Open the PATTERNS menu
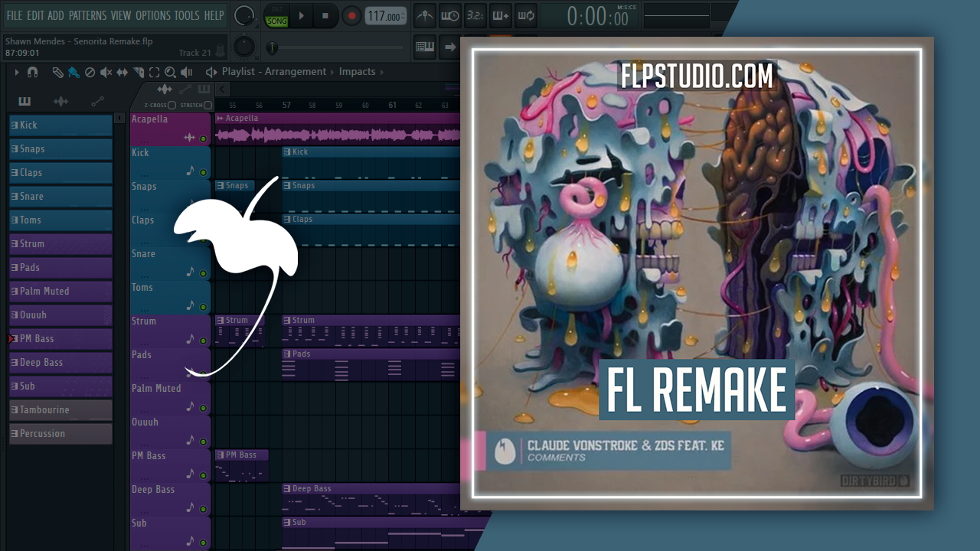Screen dimensions: 980x551 click(87, 15)
